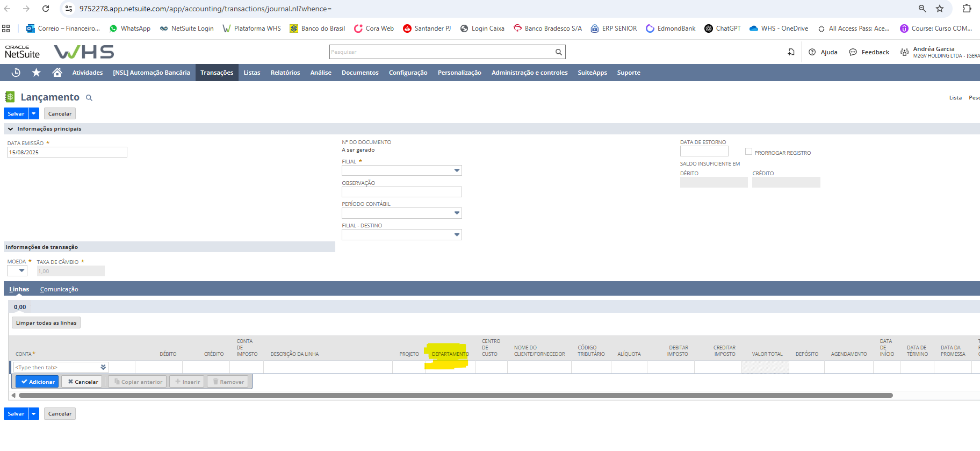
Task: Enable the Prorrogar Registro checkbox
Action: click(748, 152)
